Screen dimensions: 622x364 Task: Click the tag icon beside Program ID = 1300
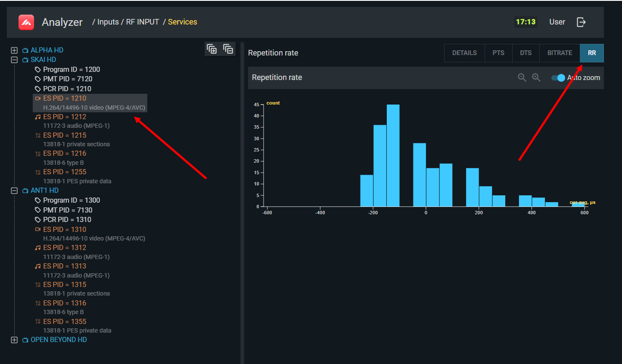point(38,201)
